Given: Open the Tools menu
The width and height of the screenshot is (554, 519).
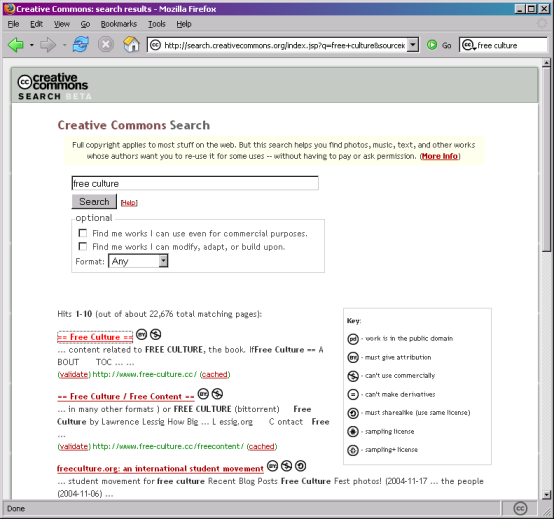Looking at the screenshot, I should [x=157, y=24].
